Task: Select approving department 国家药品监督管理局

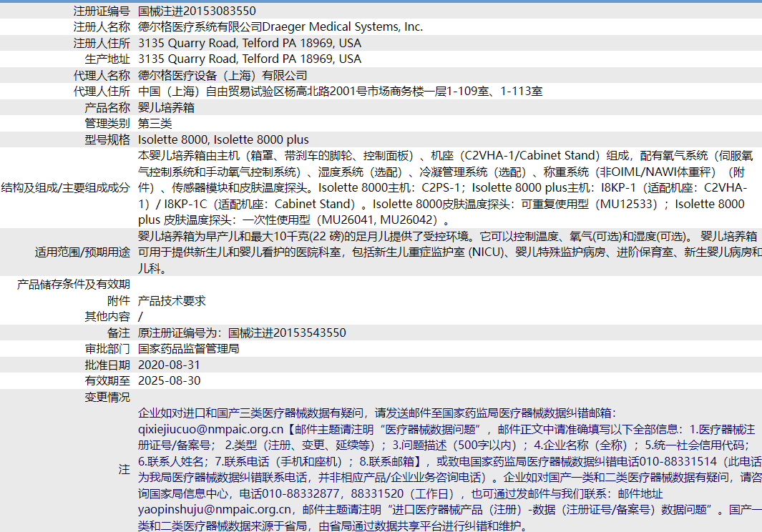Action: point(189,349)
